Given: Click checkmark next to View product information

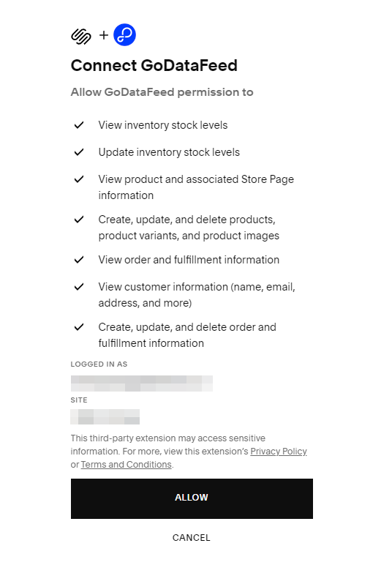Looking at the screenshot, I should tap(79, 179).
